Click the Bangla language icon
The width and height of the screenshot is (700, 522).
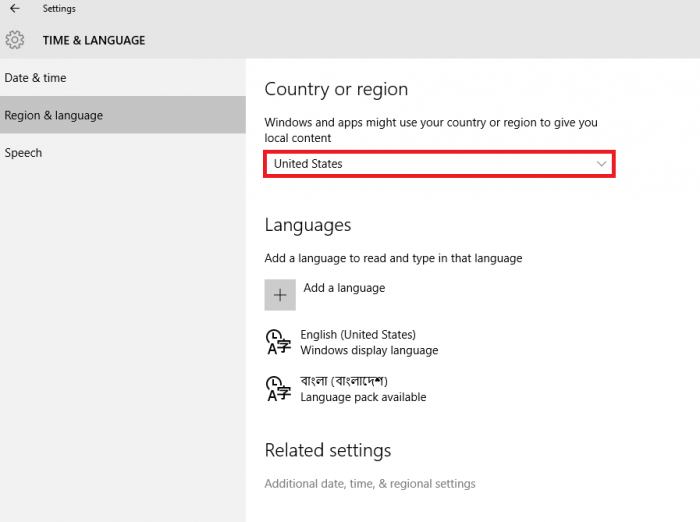click(x=278, y=389)
